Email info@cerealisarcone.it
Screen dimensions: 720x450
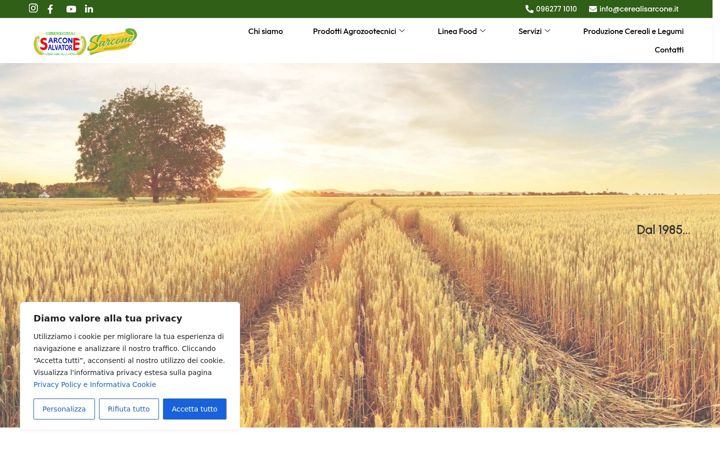(639, 9)
